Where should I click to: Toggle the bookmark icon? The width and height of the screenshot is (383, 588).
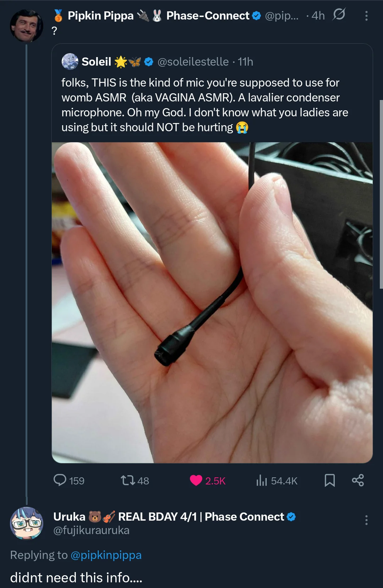coord(329,480)
